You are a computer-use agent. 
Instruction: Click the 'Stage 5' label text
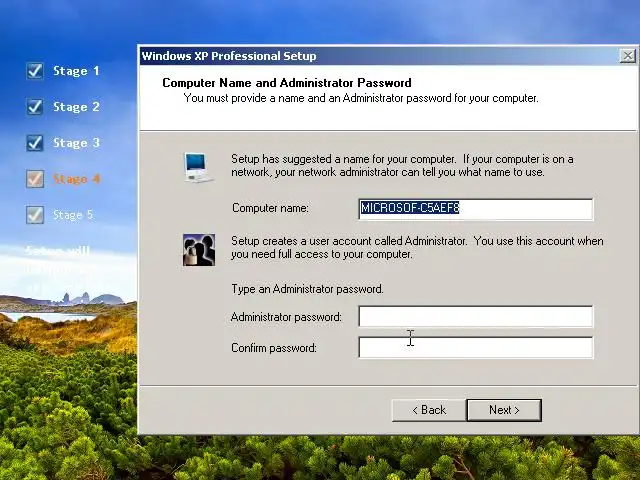(73, 215)
